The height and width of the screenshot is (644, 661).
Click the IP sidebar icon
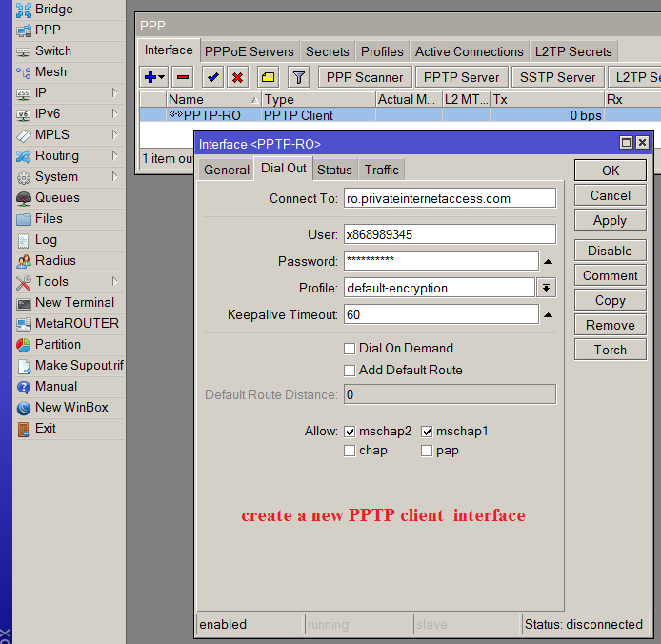[24, 93]
